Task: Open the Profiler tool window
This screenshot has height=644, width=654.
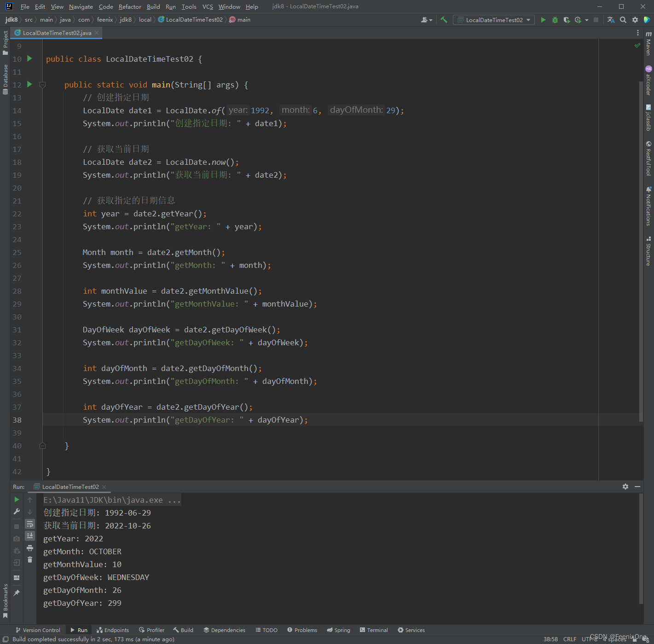Action: 151,630
